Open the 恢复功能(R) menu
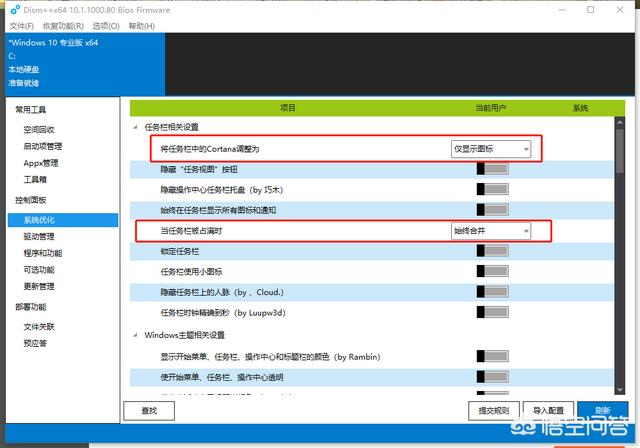This screenshot has width=640, height=448. pos(63,26)
